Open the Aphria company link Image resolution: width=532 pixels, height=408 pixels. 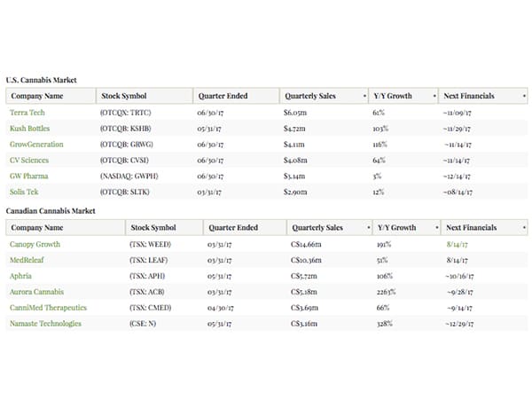click(22, 275)
